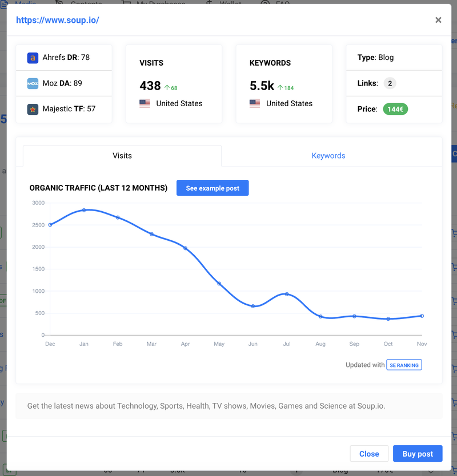Viewport: 457px width, 476px height.
Task: Click the See example post button
Action: pyautogui.click(x=213, y=188)
